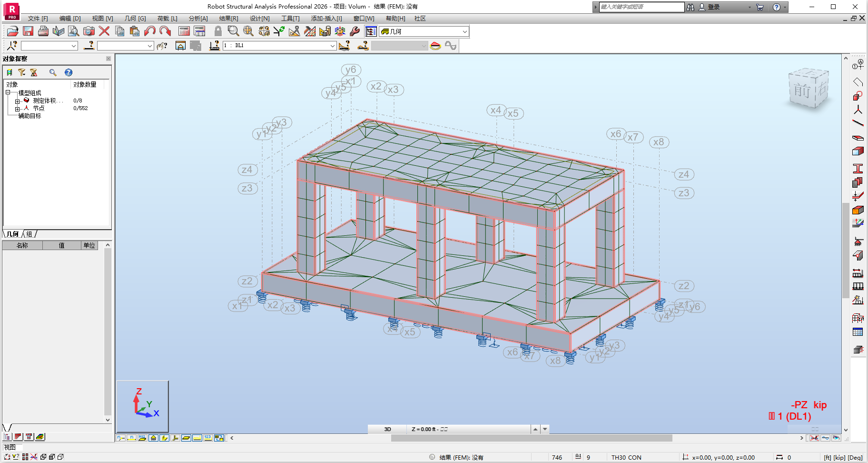This screenshot has width=868, height=463.
Task: Open the 结果[R] menu
Action: [x=228, y=19]
